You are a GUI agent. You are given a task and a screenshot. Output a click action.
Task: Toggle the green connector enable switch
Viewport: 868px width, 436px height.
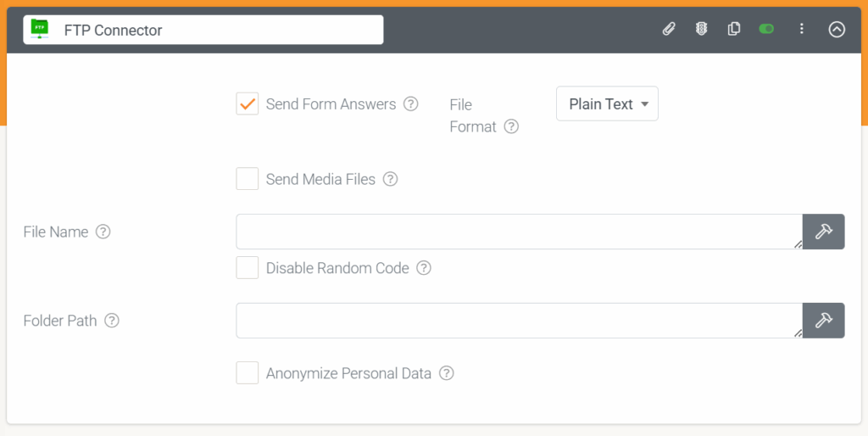pos(766,30)
